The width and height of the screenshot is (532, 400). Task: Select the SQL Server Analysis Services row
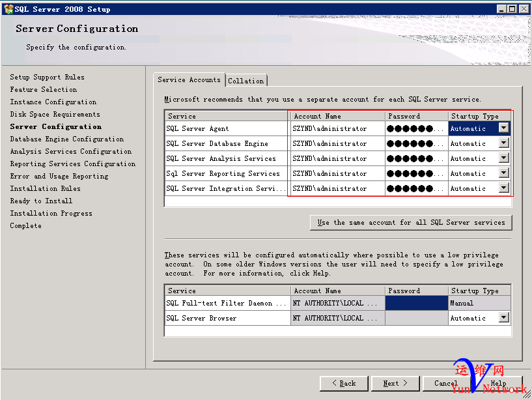pos(227,158)
